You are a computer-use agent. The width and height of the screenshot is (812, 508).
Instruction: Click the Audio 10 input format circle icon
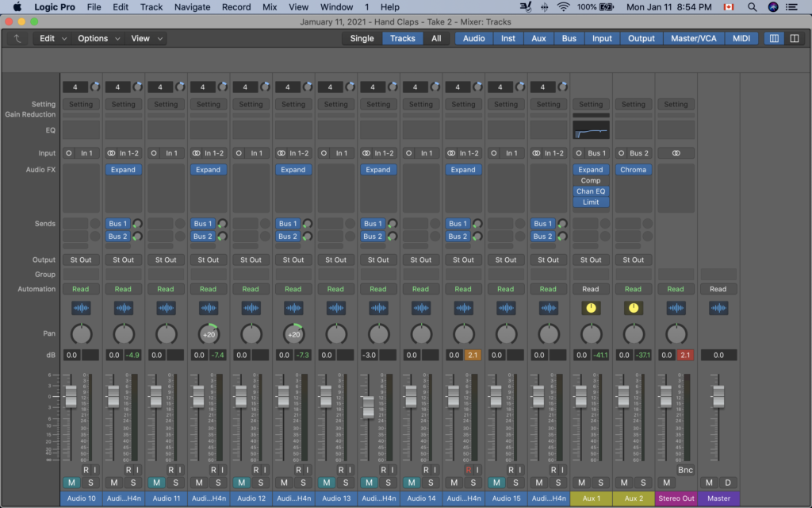68,153
